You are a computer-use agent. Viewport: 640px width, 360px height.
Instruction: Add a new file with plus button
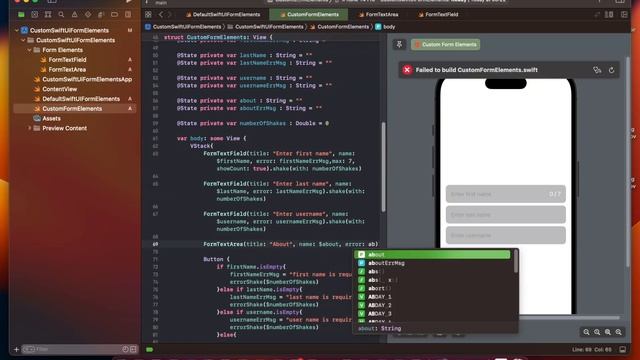point(16,349)
